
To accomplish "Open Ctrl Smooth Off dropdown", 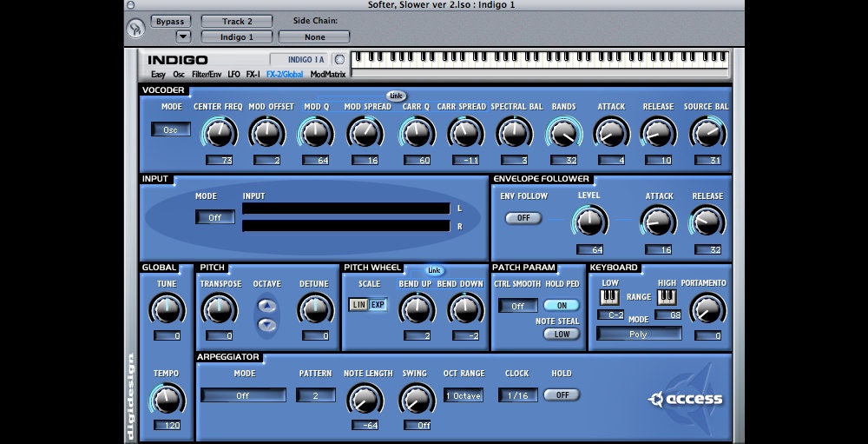I will (x=517, y=306).
